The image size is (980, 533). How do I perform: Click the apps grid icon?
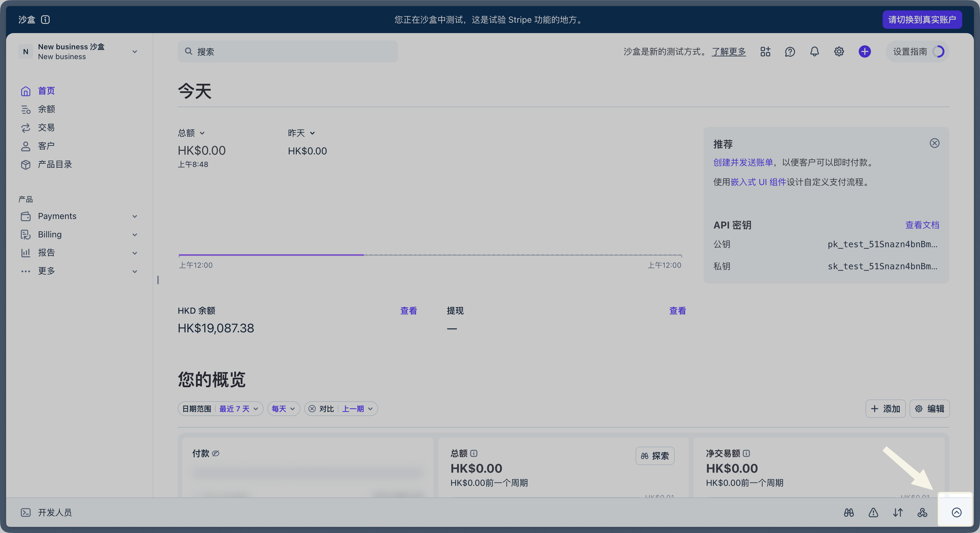(765, 52)
